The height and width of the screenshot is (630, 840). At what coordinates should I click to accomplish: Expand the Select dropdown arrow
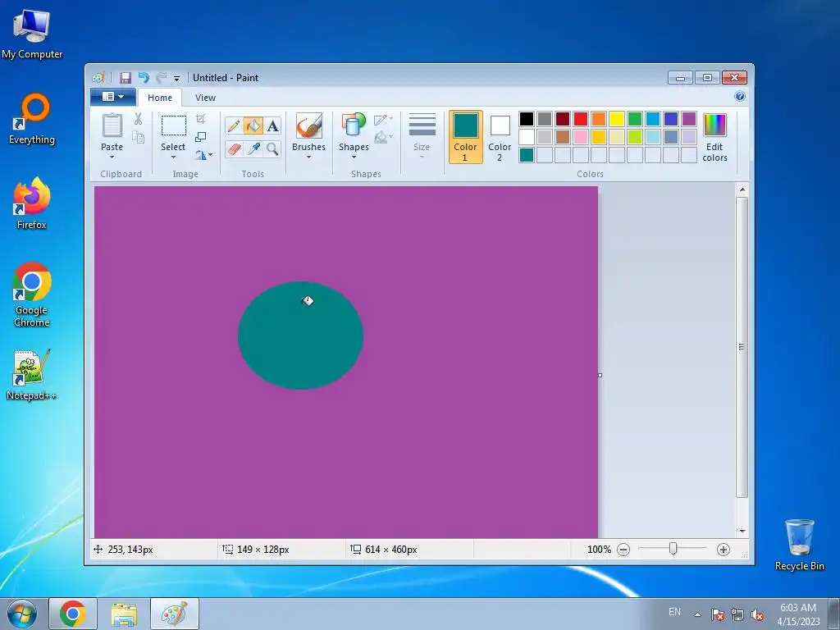click(174, 157)
